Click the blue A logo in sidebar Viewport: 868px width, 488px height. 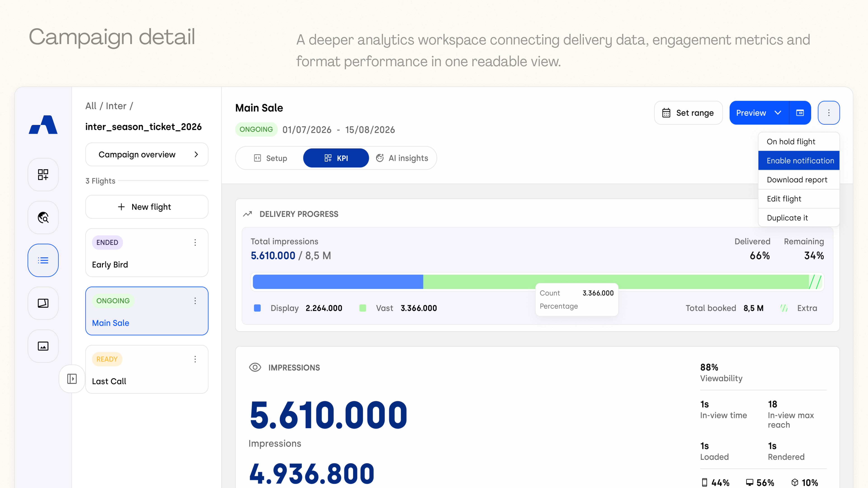pyautogui.click(x=43, y=125)
